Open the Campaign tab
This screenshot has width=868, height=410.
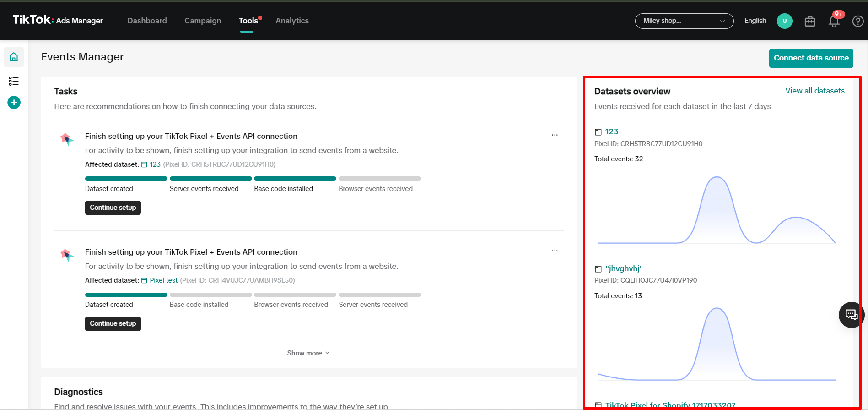(203, 21)
